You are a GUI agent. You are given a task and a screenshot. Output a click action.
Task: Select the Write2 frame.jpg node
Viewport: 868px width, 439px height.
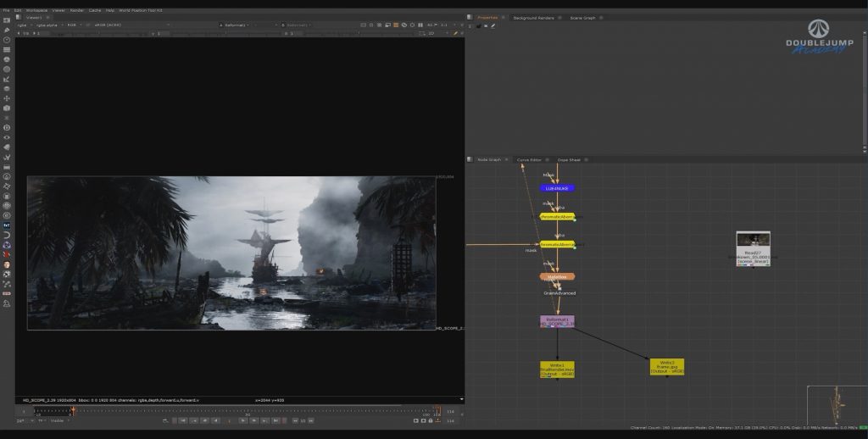pos(667,367)
